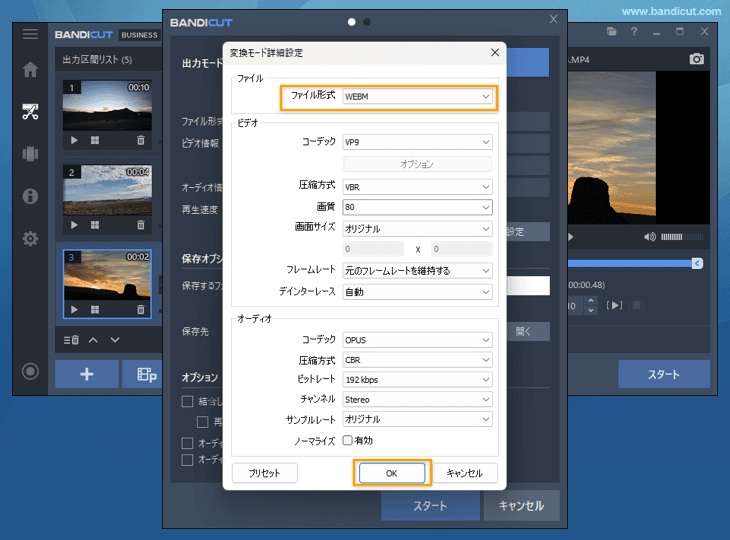Click the blue timeline seek bar

[x=630, y=263]
